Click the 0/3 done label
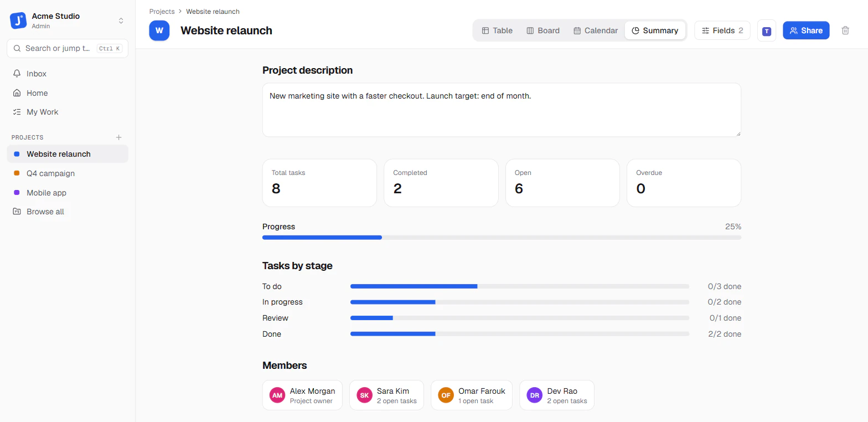 click(x=725, y=286)
